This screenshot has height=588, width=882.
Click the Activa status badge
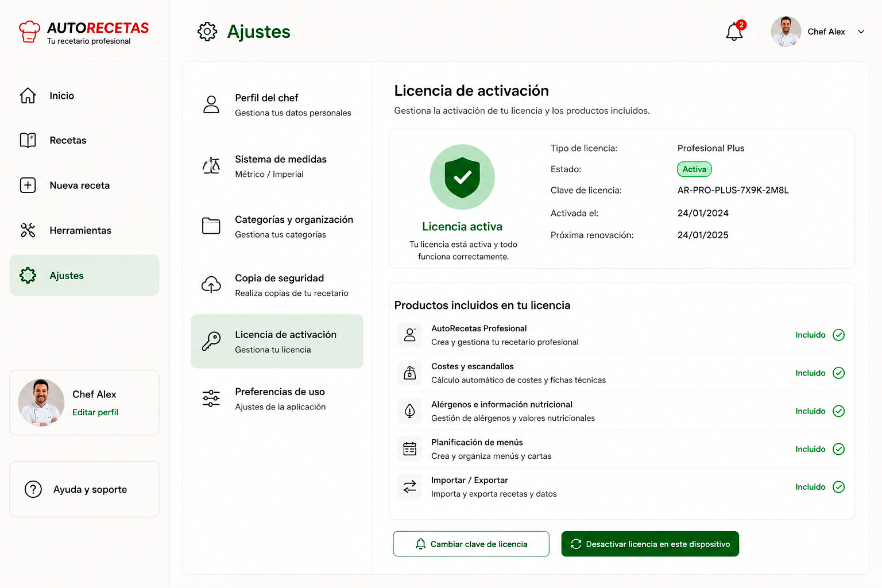(694, 169)
